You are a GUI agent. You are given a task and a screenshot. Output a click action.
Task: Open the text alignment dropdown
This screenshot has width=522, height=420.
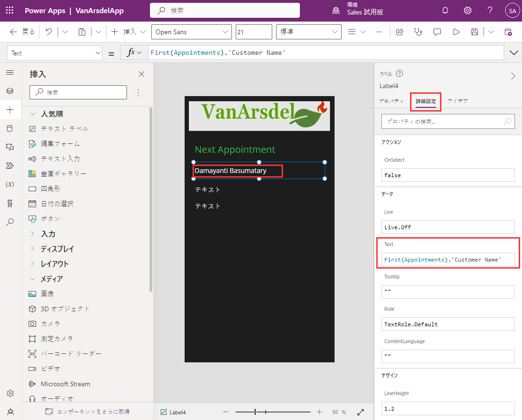(357, 32)
